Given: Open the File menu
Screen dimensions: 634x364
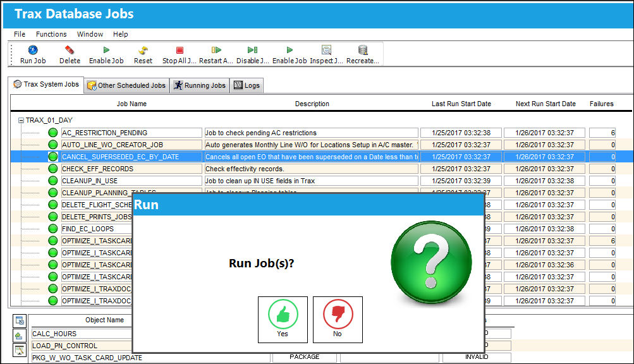Looking at the screenshot, I should click(x=20, y=34).
